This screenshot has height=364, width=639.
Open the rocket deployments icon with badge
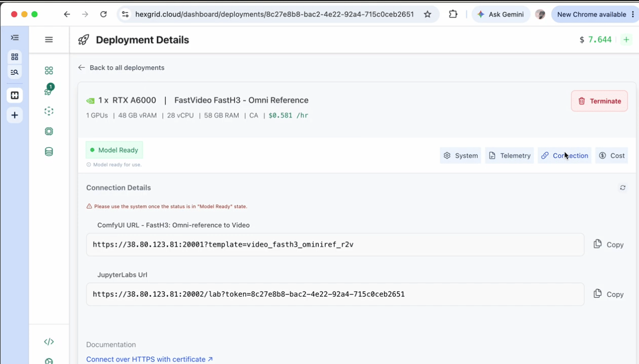tap(49, 90)
